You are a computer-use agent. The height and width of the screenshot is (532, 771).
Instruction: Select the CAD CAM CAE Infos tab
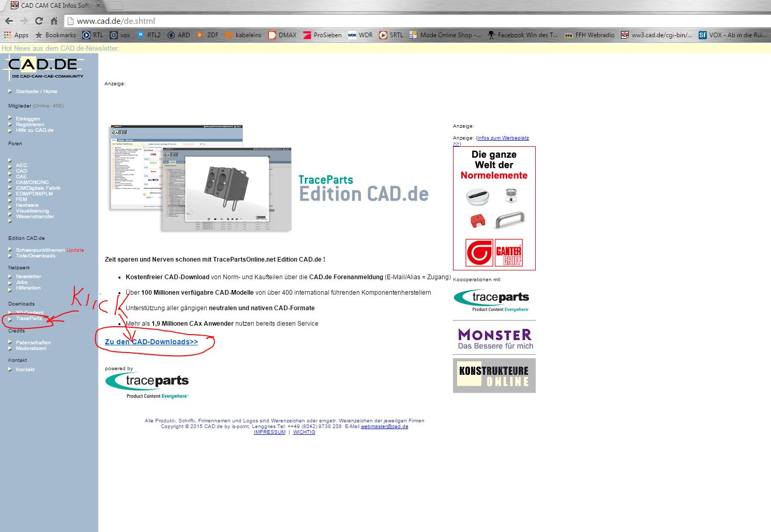[56, 6]
